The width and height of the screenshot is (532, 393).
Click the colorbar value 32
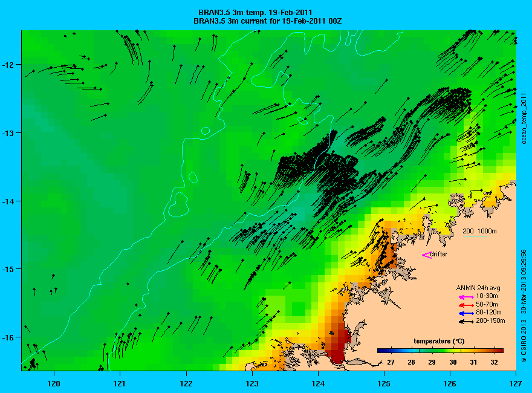pyautogui.click(x=494, y=362)
